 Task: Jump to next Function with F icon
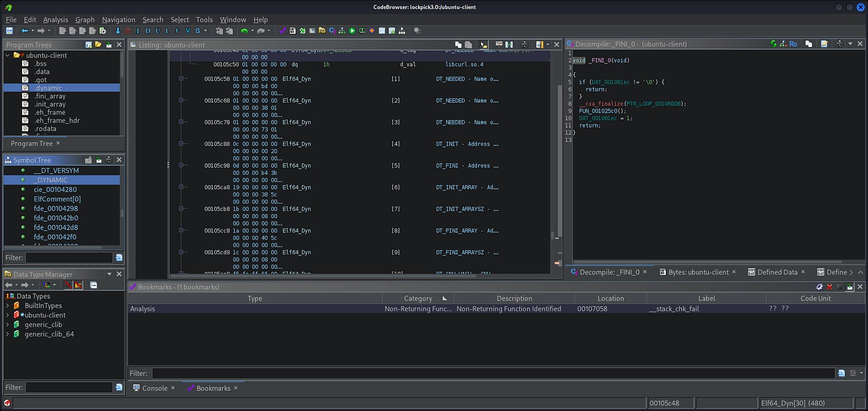pos(177,30)
